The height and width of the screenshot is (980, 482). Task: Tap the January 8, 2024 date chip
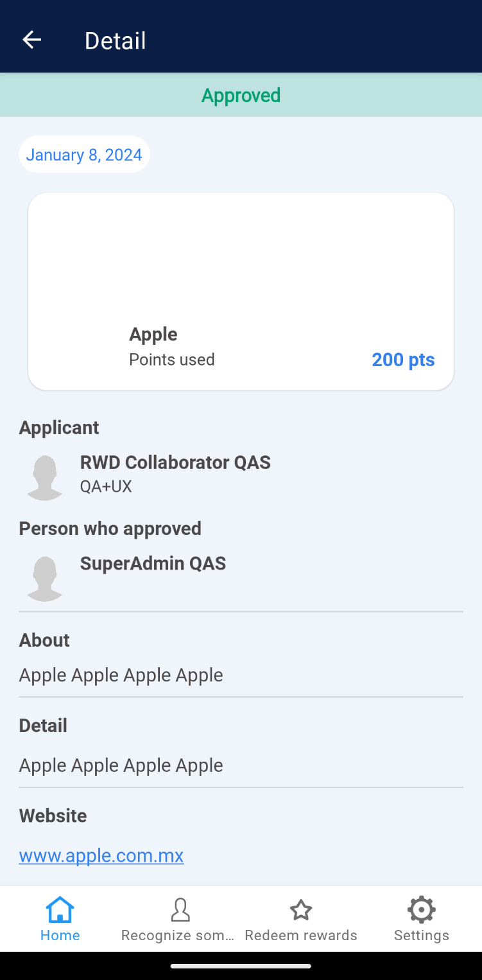click(84, 155)
